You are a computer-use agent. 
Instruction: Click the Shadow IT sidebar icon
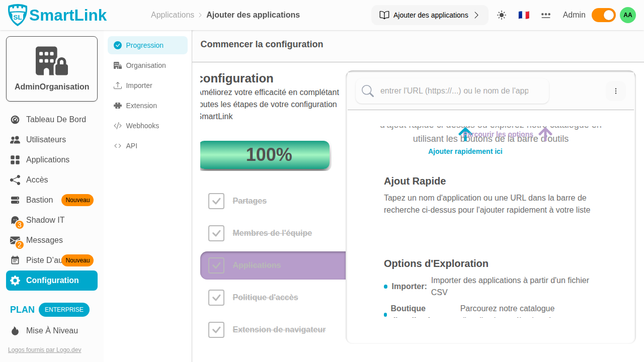point(15,220)
